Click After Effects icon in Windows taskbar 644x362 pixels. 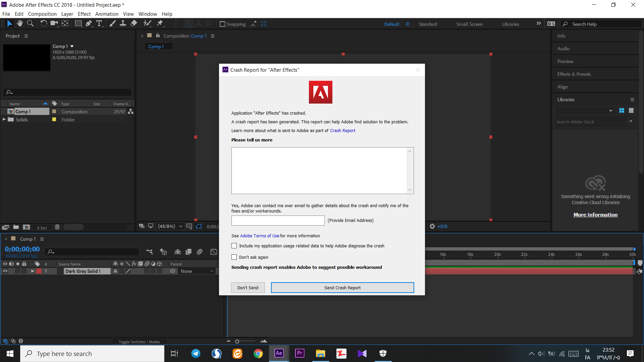click(x=279, y=353)
